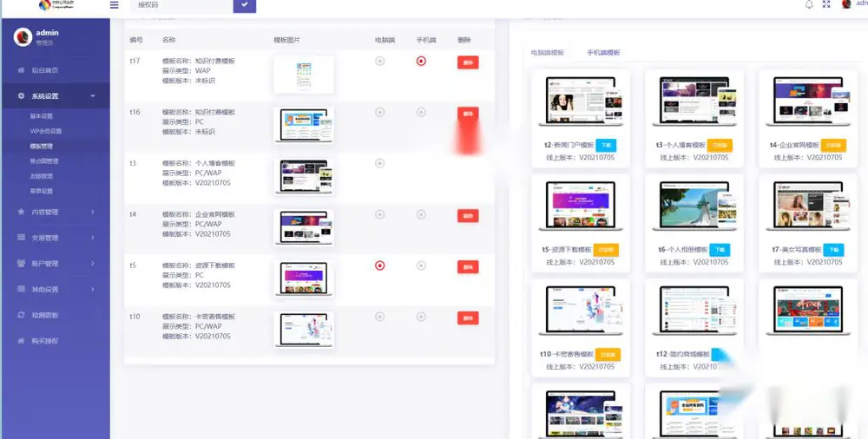The image size is (868, 439).
Task: Open t16 template image thumbnail in table
Action: coord(304,126)
